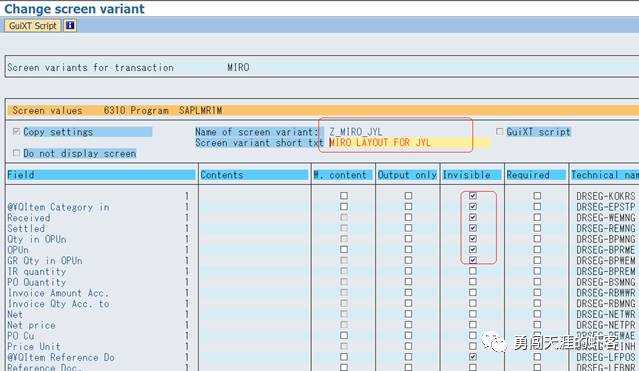Check Invisible for the Net price row
The width and height of the screenshot is (639, 371).
473,325
